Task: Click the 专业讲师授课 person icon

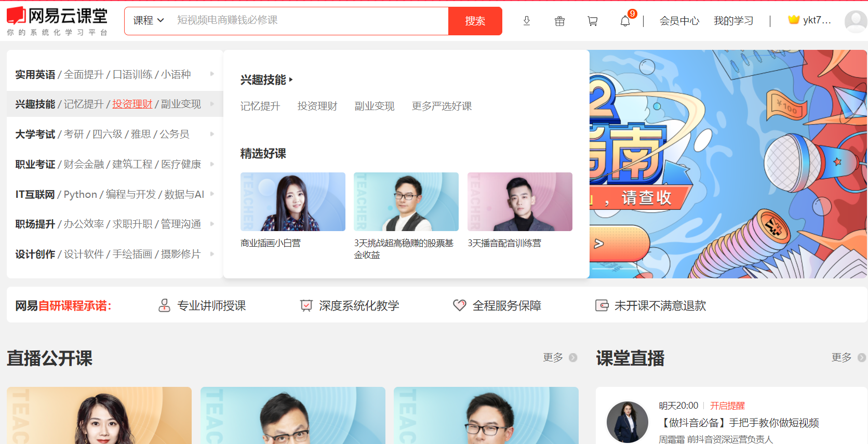Action: pos(164,305)
